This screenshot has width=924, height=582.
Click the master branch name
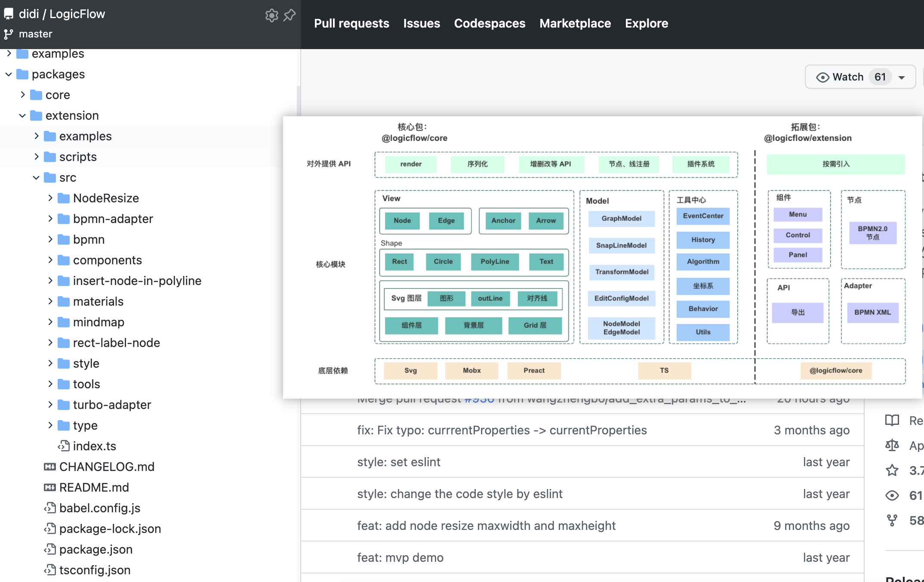[35, 34]
